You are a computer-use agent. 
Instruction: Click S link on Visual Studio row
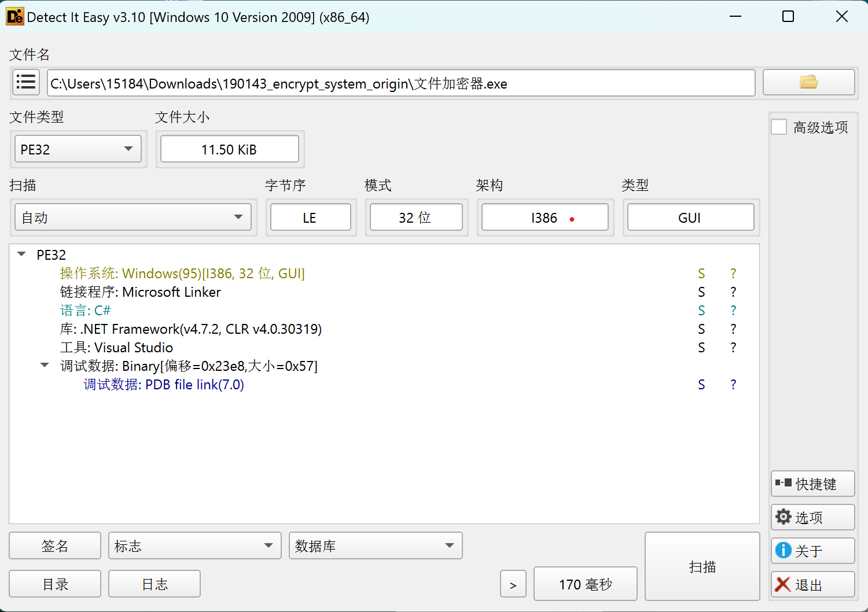tap(701, 348)
